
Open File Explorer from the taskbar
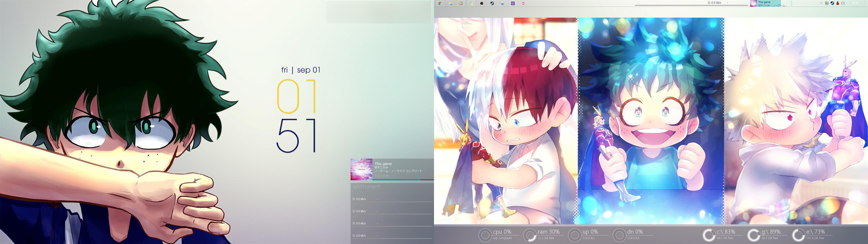tap(451, 3)
